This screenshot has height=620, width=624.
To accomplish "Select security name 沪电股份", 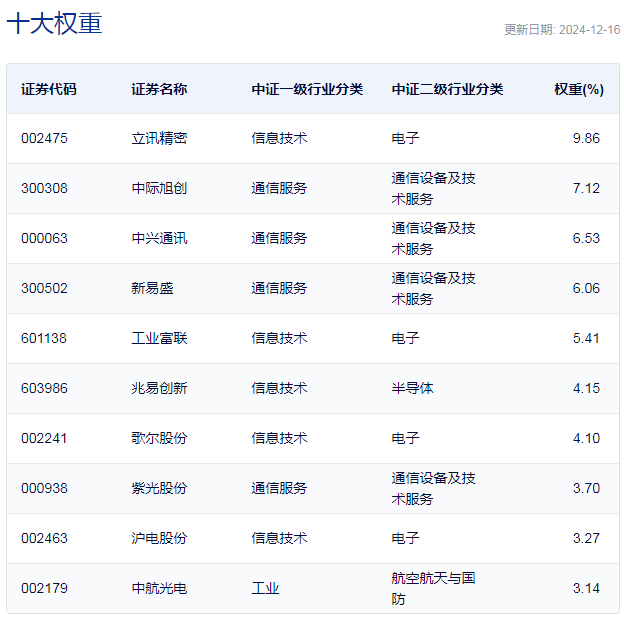I will click(159, 538).
